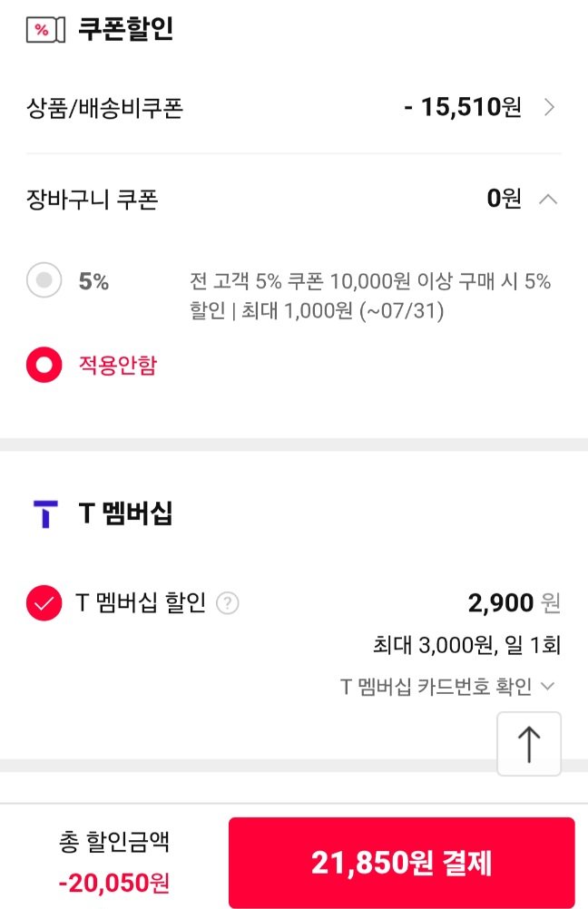
Task: Click the 전 고객 5% 쿠폰 description
Action: 370,296
